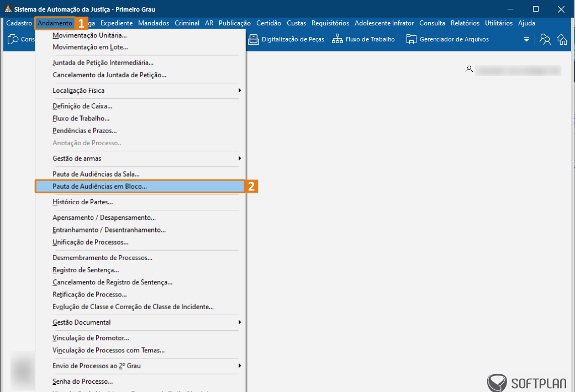Open the Relatórios menu
The width and height of the screenshot is (575, 392).
465,23
